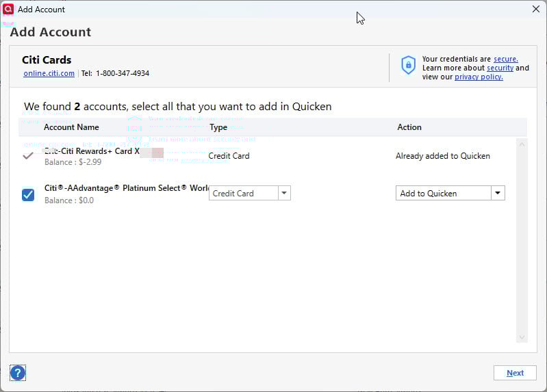547x392 pixels.
Task: Select the Citi AAdvantage Platinum Select account name
Action: tap(127, 188)
